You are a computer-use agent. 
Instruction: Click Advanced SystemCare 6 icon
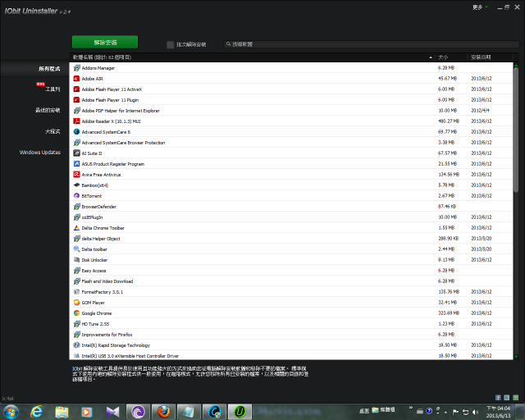point(76,132)
